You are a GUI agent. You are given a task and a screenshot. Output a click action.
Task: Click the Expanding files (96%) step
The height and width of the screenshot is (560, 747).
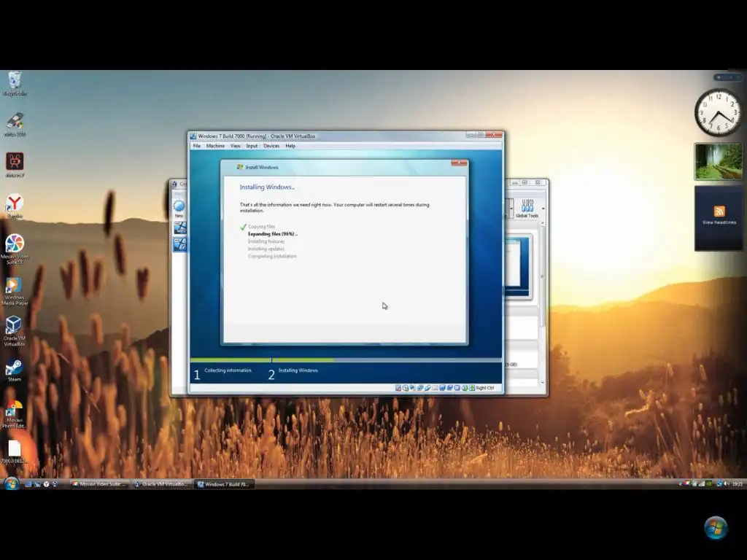[273, 234]
